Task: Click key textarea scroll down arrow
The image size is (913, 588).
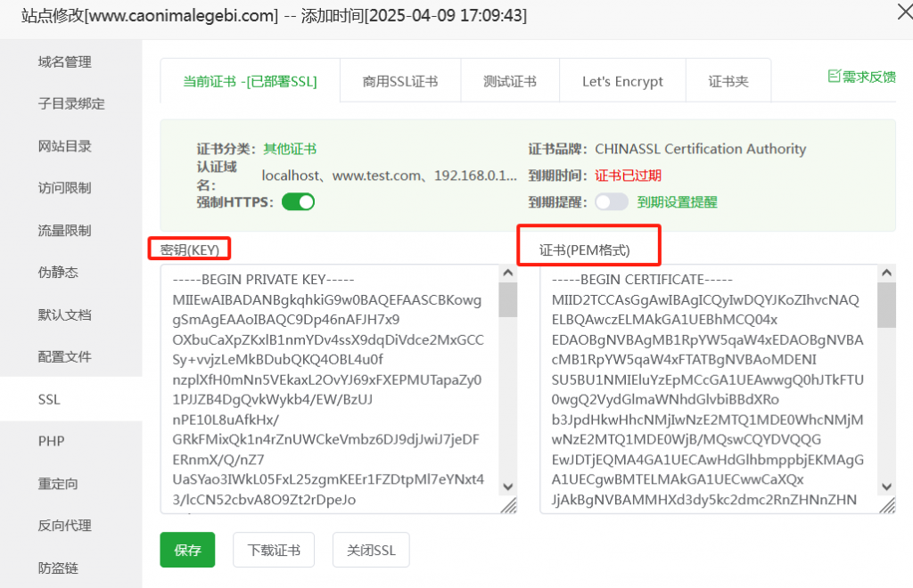Action: 507,486
